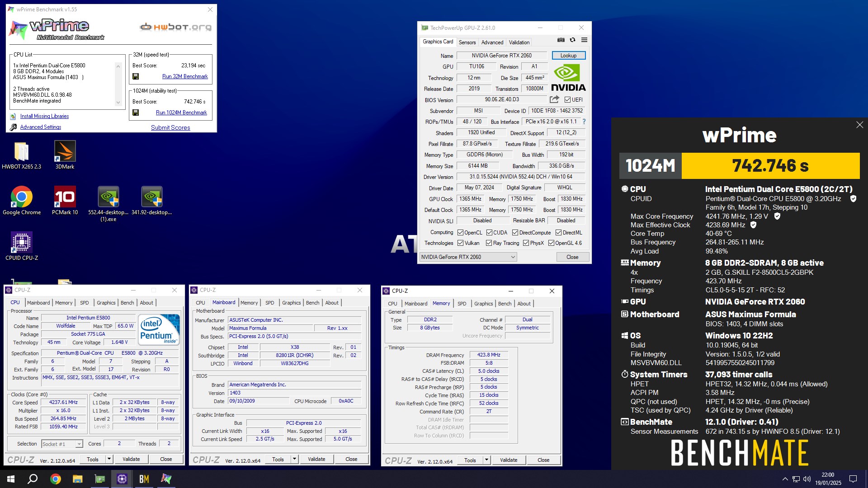Toggle the DirectML checkbox
Viewport: 868px width, 488px height.
[558, 233]
